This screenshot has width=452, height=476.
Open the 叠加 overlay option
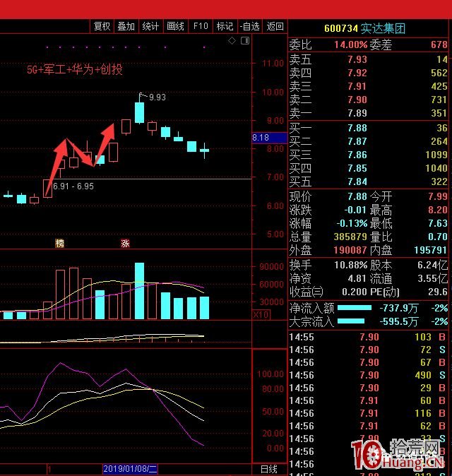(x=126, y=27)
